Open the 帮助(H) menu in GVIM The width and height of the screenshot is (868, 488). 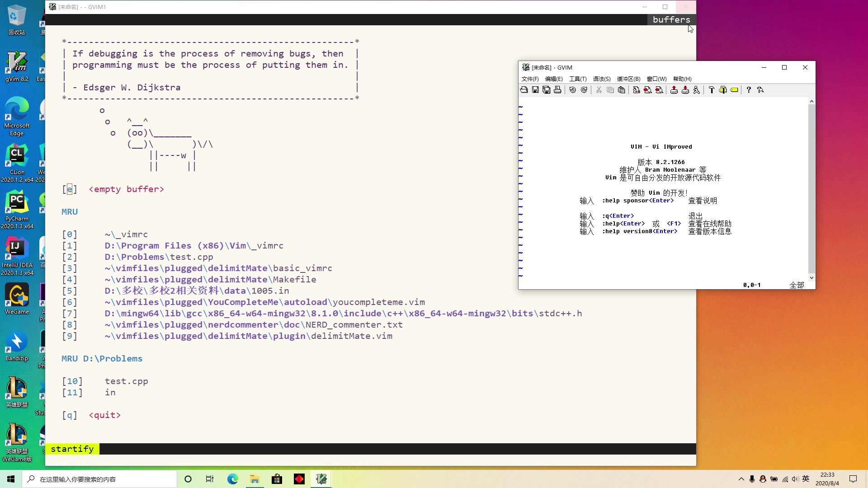click(682, 79)
